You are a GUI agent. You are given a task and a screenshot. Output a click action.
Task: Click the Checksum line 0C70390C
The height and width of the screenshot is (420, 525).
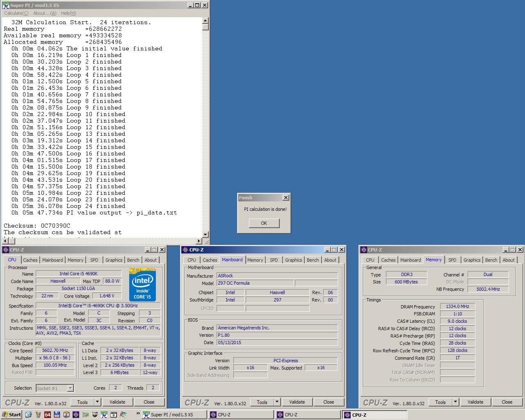click(x=37, y=226)
